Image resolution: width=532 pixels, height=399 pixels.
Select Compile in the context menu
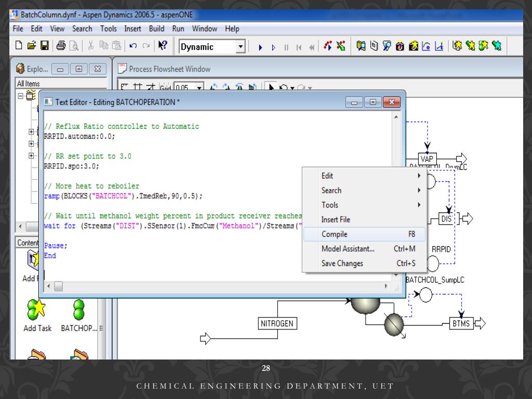[365, 234]
